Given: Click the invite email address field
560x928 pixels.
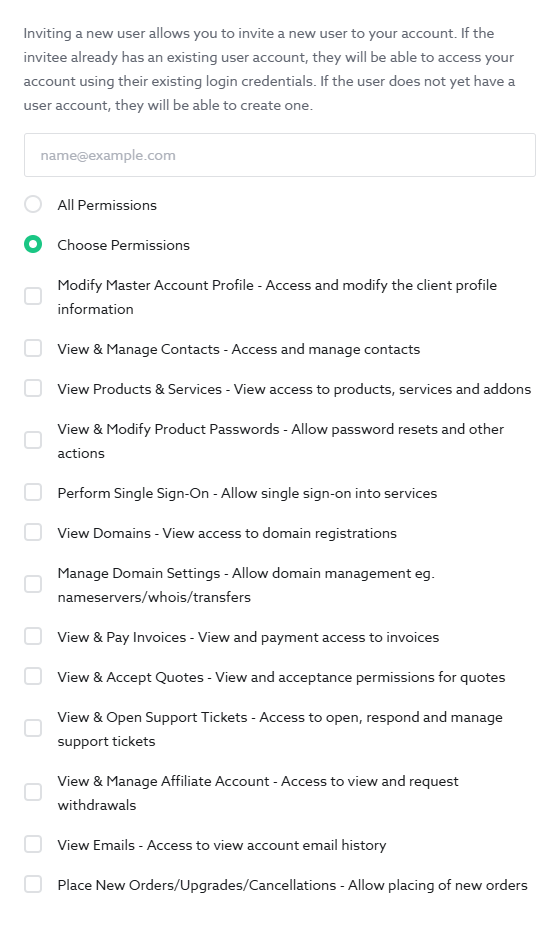Looking at the screenshot, I should tap(279, 155).
